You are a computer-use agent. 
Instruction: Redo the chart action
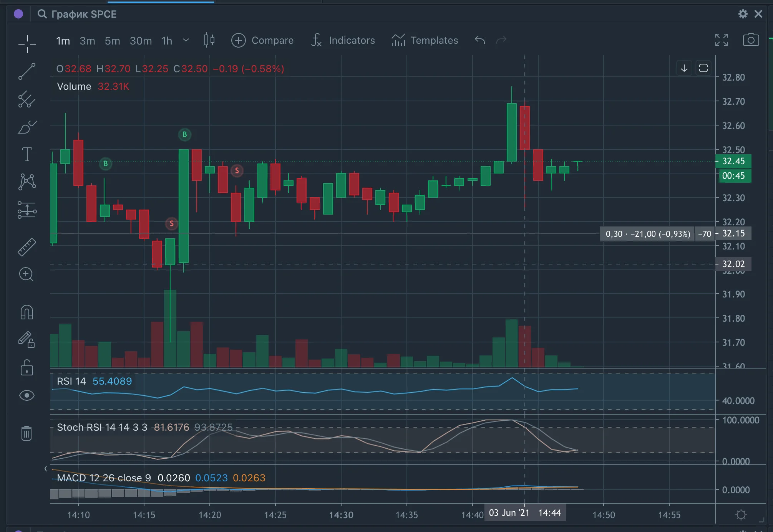(501, 40)
